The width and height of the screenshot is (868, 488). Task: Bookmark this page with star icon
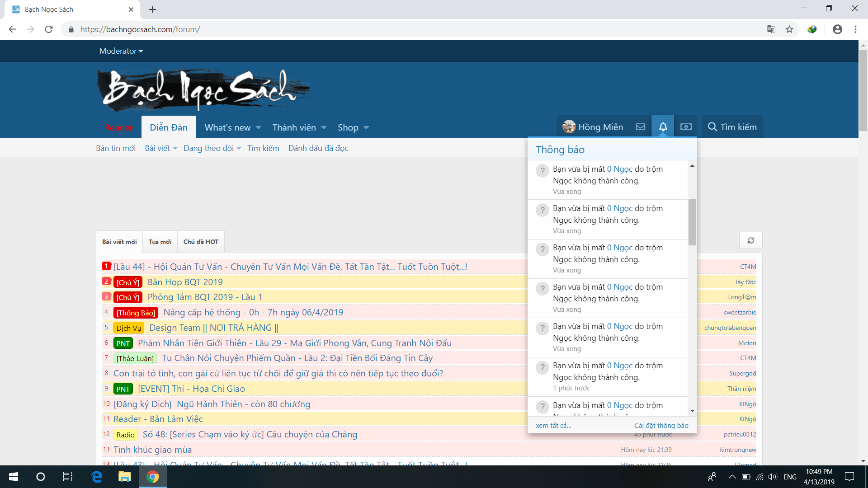click(x=789, y=29)
